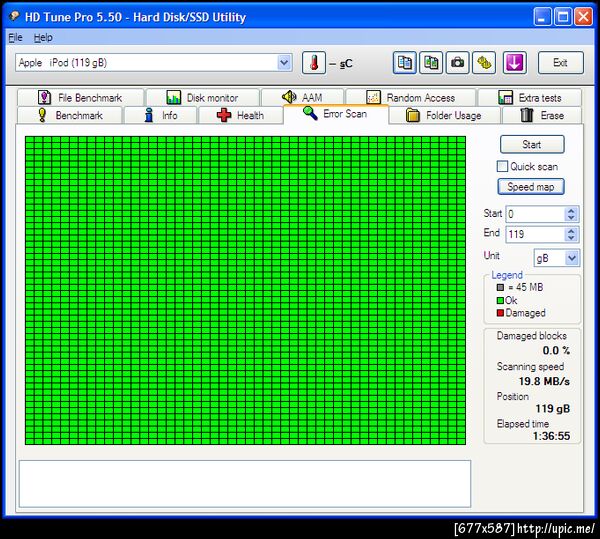Screen dimensions: 600x539
Task: Click the purple down-arrow minimize to tray icon
Action: coord(514,63)
